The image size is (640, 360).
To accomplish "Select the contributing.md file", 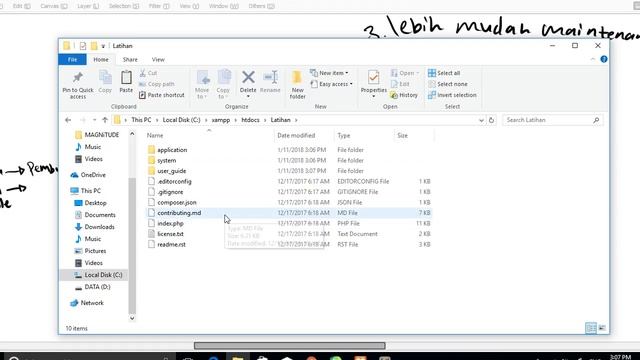I will pyautogui.click(x=179, y=213).
